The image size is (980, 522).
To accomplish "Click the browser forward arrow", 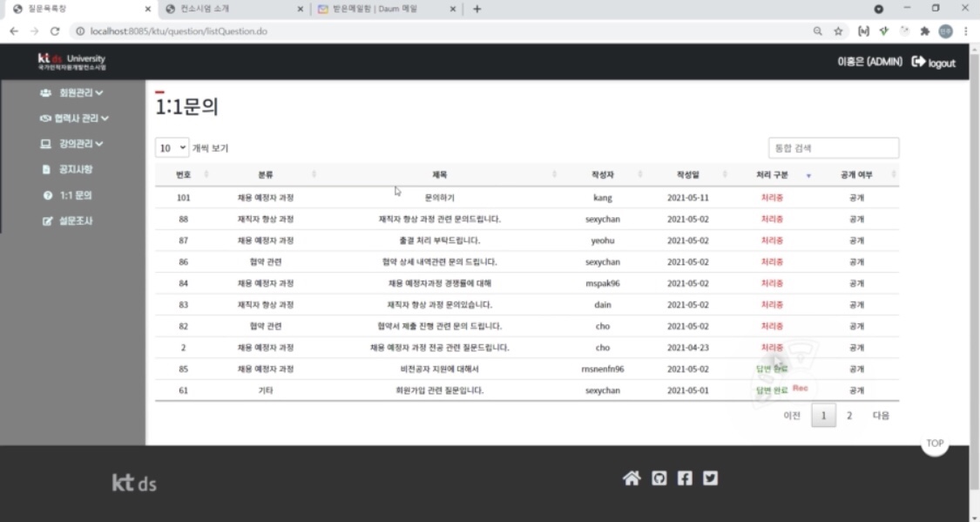I will pyautogui.click(x=34, y=31).
